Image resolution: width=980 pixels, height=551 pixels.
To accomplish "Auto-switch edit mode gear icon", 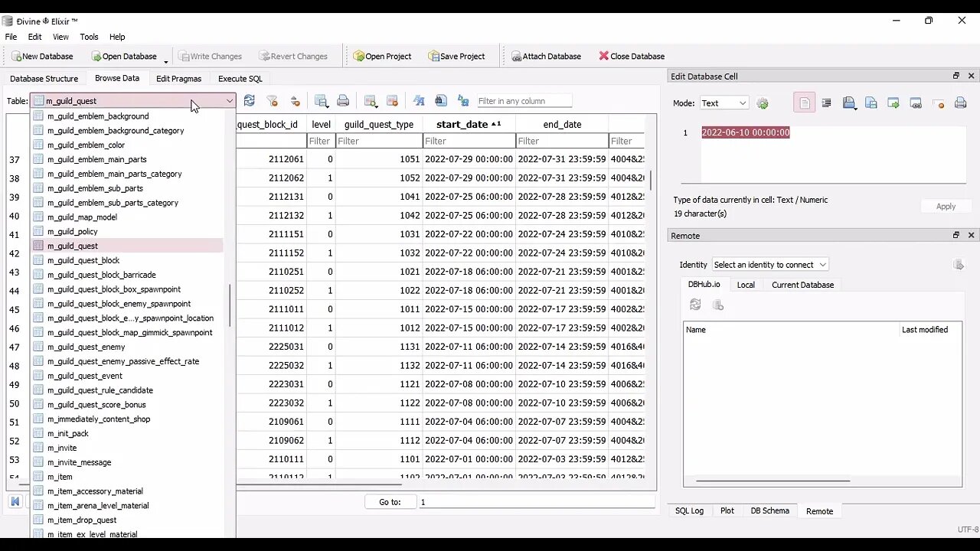I will point(763,103).
